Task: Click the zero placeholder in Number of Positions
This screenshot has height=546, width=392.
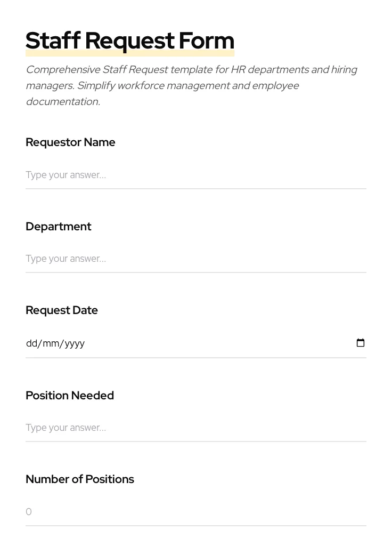Action: click(29, 512)
